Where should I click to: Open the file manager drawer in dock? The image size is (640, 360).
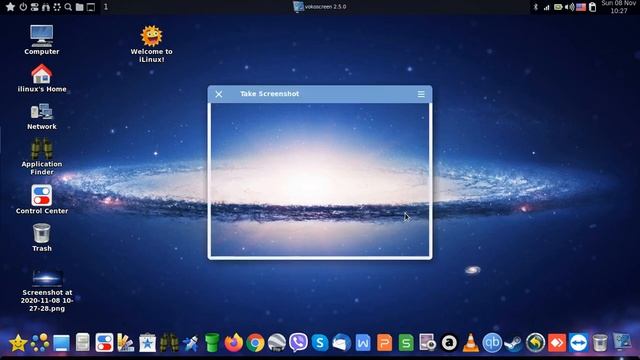pos(83,343)
